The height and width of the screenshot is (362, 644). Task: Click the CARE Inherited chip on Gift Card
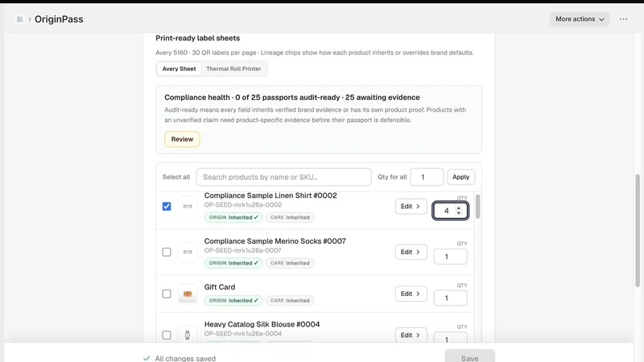[290, 300]
